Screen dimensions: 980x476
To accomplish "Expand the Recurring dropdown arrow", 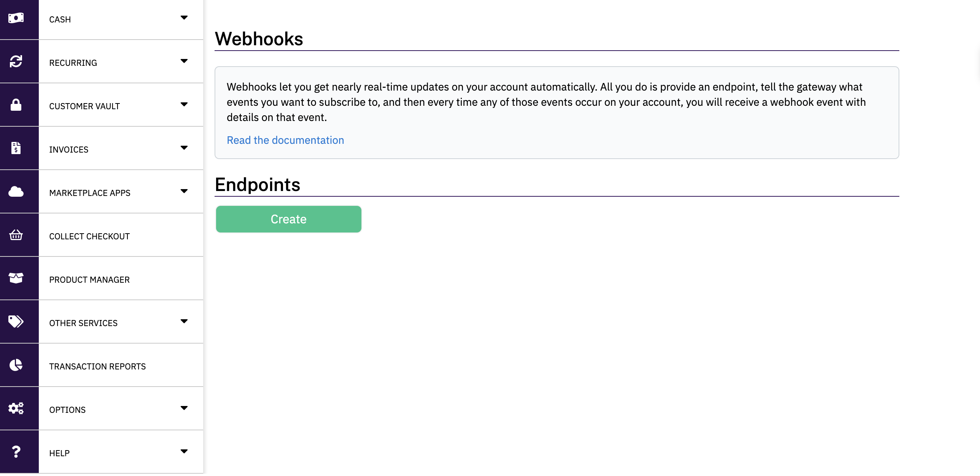I will [184, 61].
